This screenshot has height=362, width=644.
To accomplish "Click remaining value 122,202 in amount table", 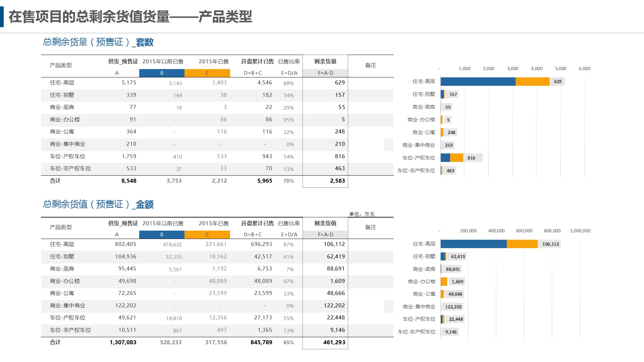I will tap(334, 305).
